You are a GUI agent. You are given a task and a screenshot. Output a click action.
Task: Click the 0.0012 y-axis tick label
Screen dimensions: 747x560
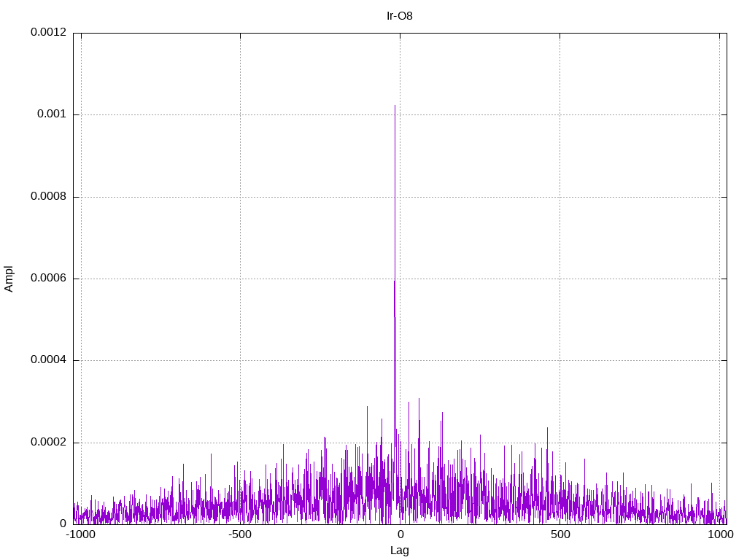coord(48,32)
